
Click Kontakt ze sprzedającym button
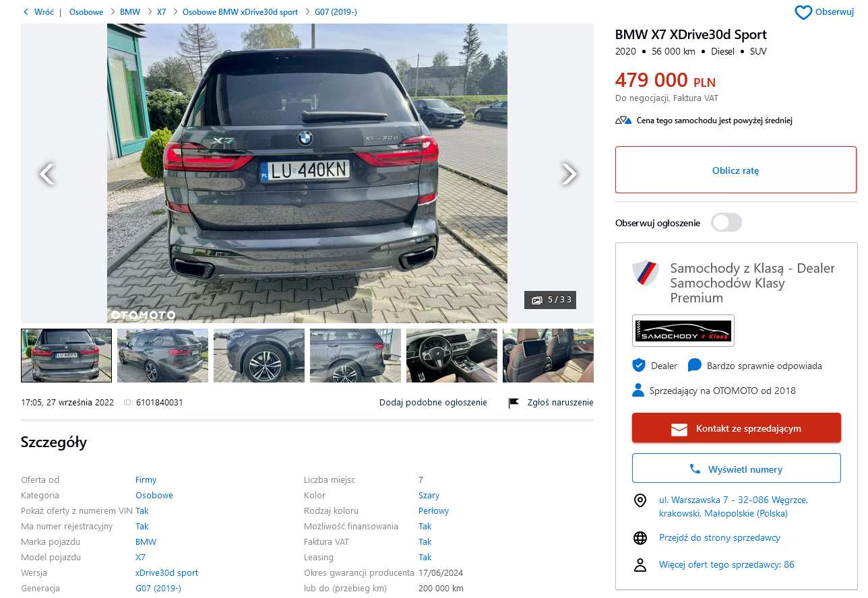737,428
